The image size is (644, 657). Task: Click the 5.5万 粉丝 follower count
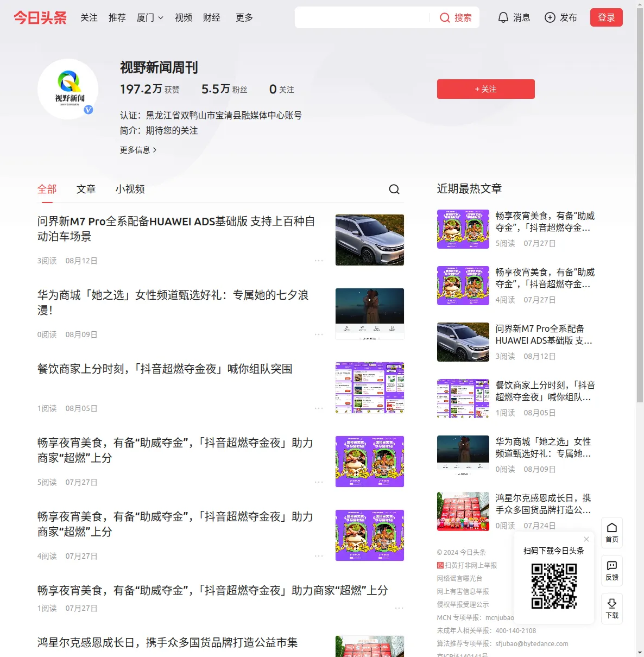pyautogui.click(x=224, y=89)
